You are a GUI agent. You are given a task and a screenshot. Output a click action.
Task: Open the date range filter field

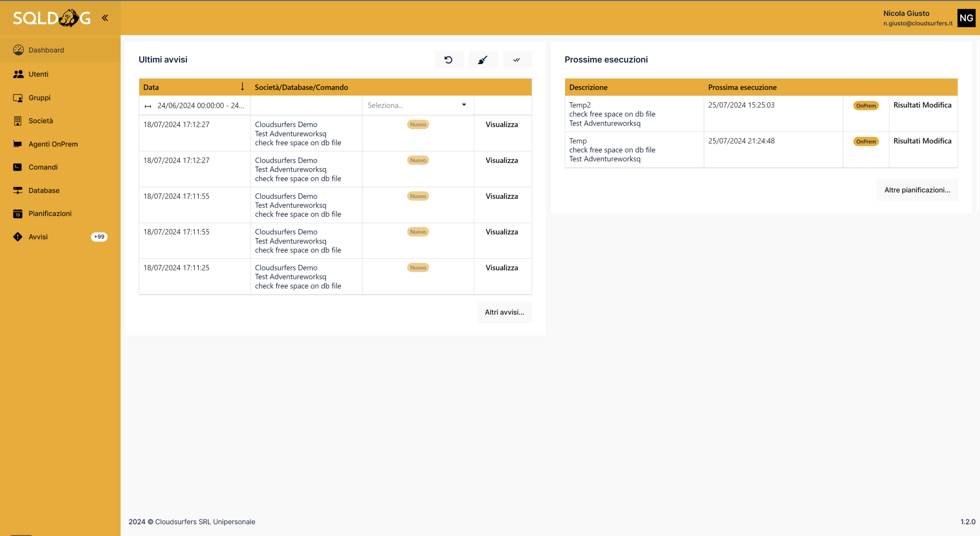[195, 105]
